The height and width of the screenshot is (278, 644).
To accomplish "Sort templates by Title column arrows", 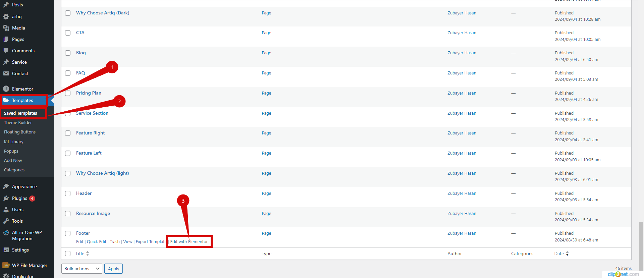I will 88,254.
